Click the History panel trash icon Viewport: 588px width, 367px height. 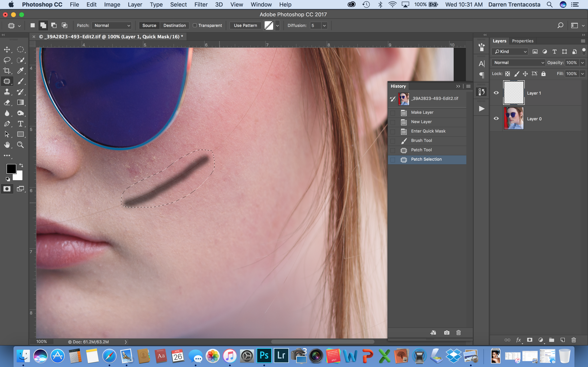(x=459, y=333)
